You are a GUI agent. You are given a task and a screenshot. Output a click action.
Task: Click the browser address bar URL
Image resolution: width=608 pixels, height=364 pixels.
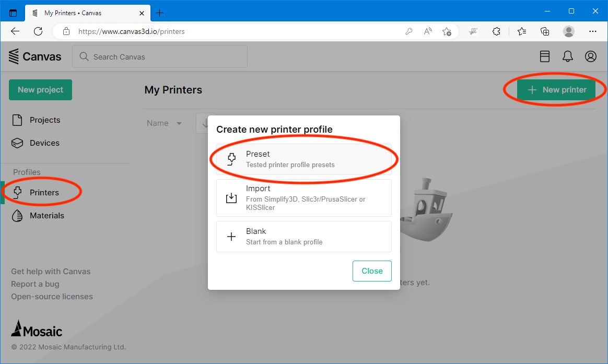coord(132,31)
